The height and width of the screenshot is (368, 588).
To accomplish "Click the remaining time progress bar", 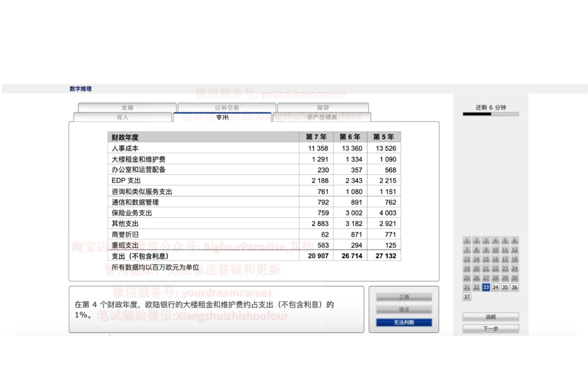I will click(x=490, y=115).
